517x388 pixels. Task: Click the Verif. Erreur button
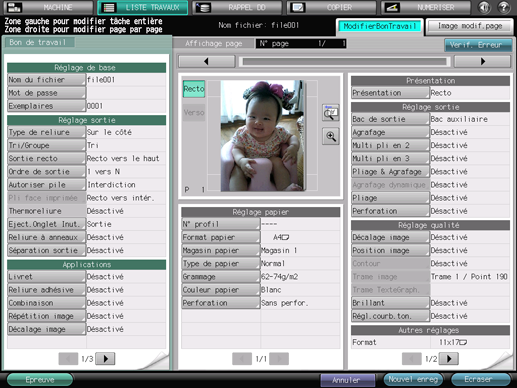(x=478, y=45)
